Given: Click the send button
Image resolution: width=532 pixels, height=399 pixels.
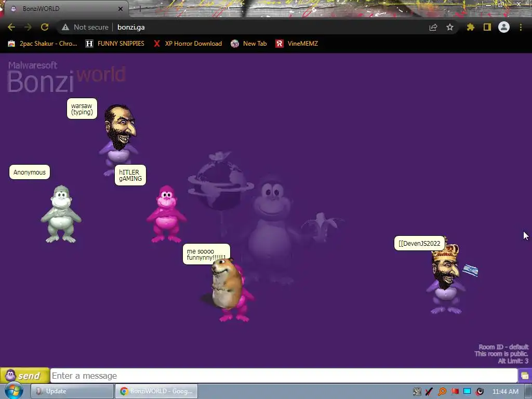Looking at the screenshot, I should [25, 376].
